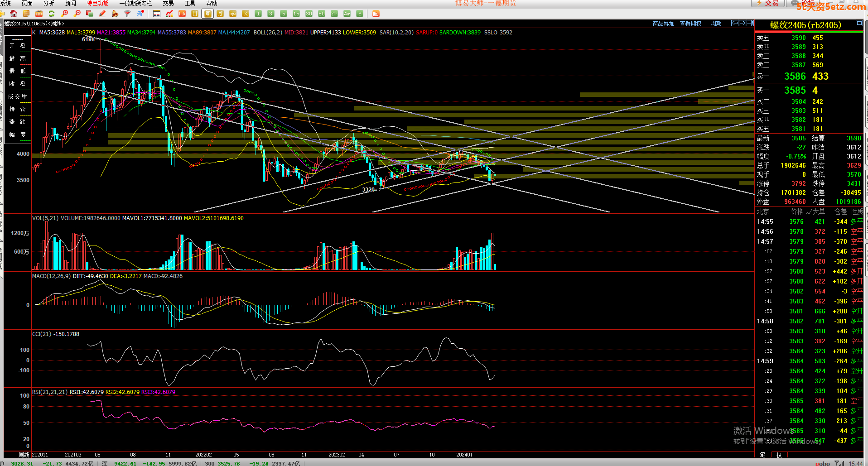
Task: Click the funnel filter icon
Action: 128,14
